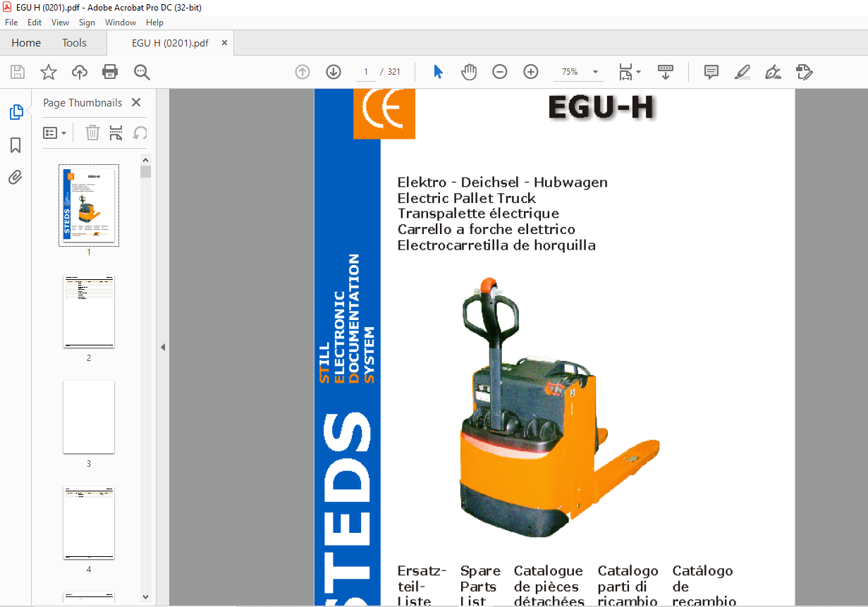Open the Bookmarks sidebar icon
Viewport: 868px width, 607px height.
(x=16, y=145)
